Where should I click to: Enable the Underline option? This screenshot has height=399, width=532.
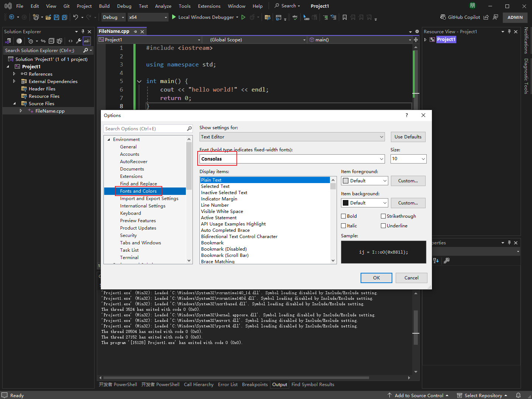pos(383,226)
